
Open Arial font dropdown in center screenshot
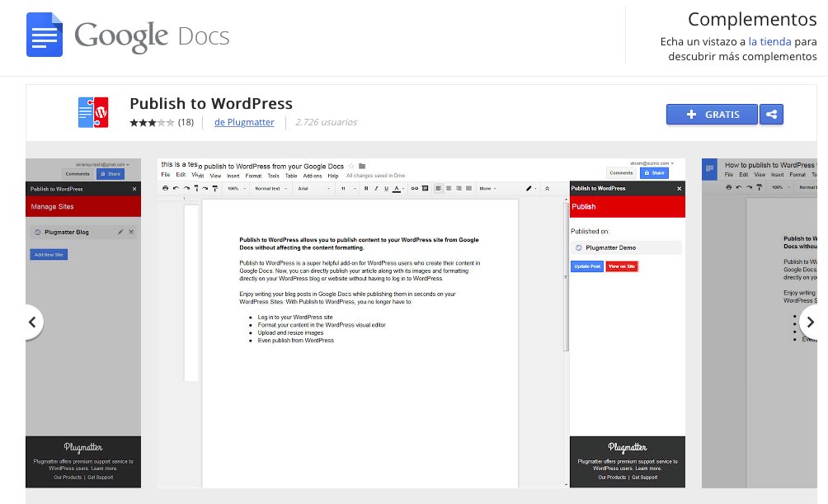(x=313, y=189)
